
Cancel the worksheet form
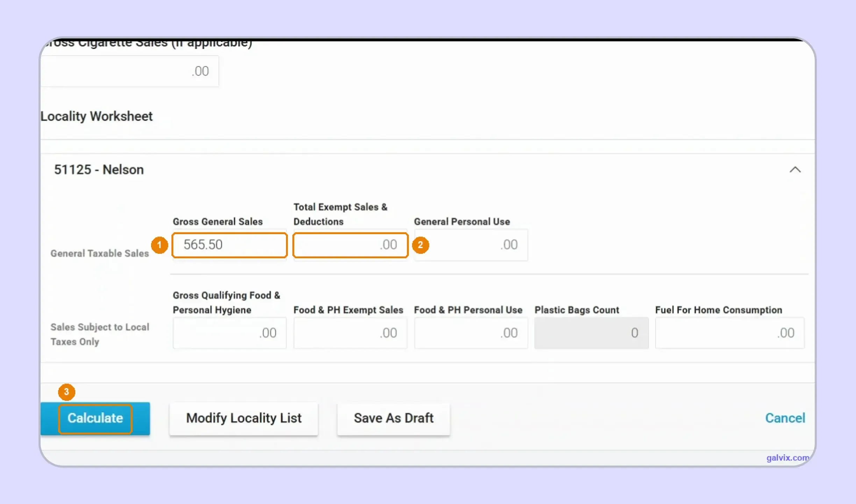tap(785, 418)
